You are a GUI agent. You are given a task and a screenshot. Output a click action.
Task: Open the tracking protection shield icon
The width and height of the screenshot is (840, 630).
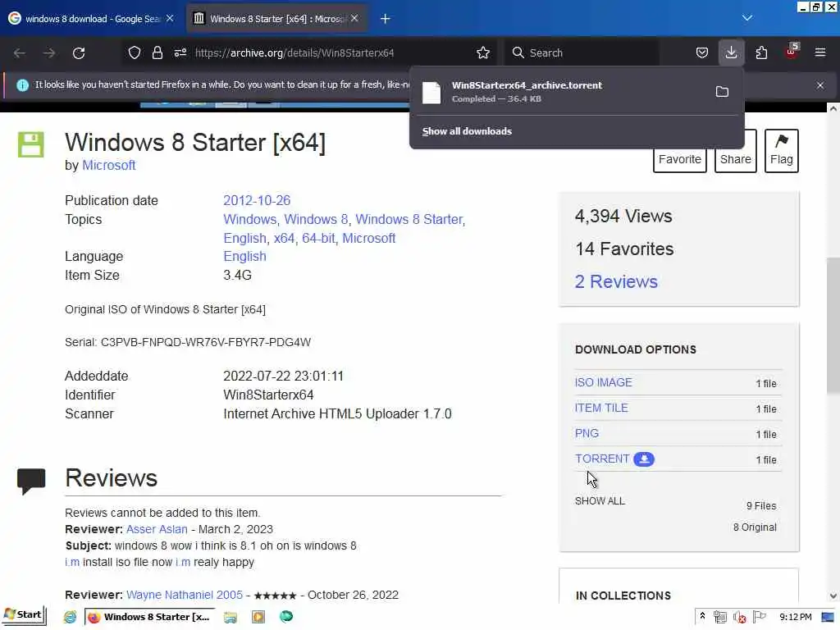pyautogui.click(x=135, y=52)
